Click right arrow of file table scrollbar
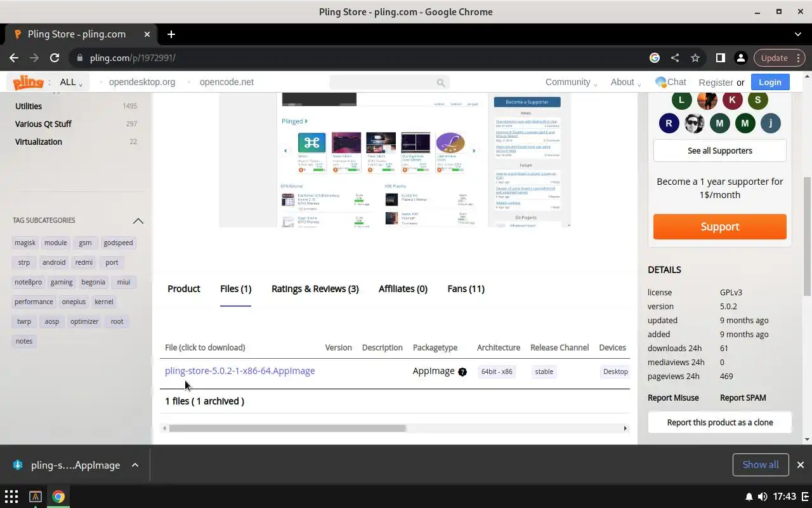Screen dimensions: 812x508 point(625,428)
